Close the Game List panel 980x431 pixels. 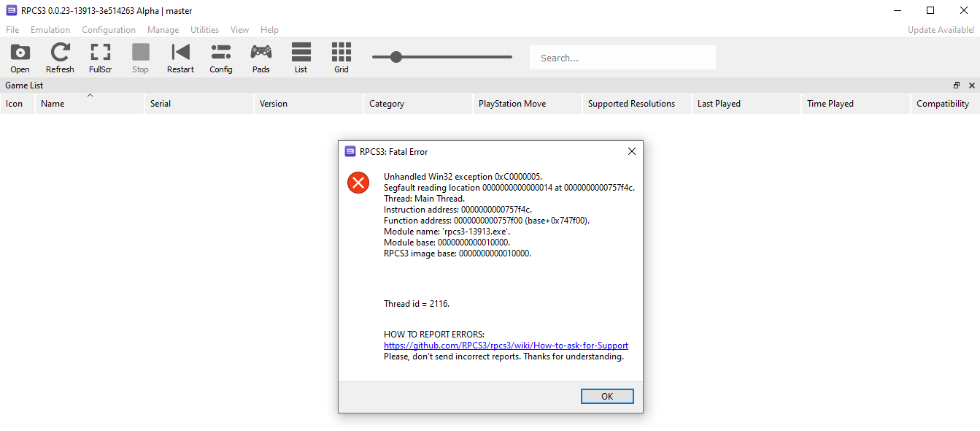[x=971, y=85]
